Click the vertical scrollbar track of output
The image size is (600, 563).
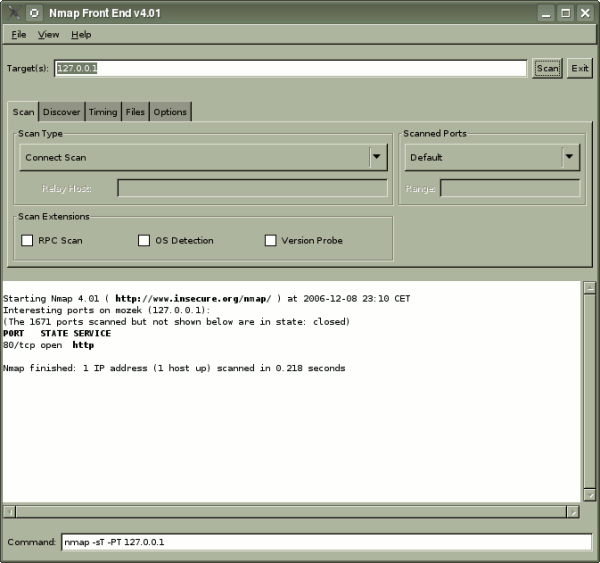click(x=590, y=391)
